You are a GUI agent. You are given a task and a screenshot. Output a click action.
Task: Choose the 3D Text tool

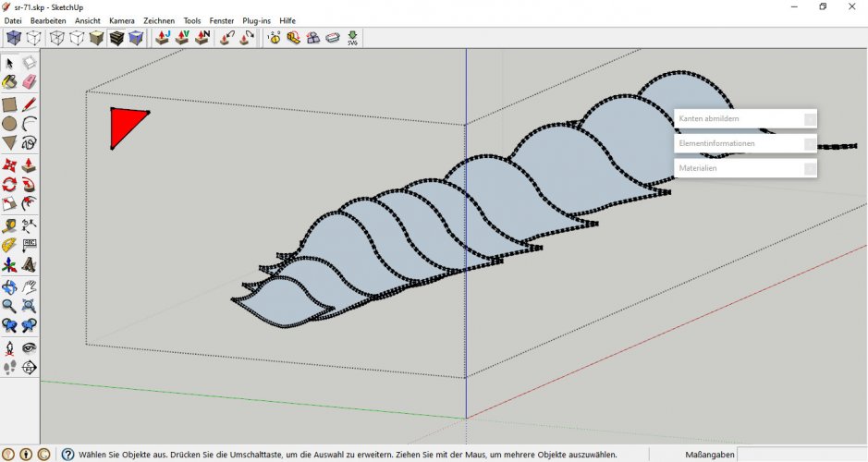point(29,265)
